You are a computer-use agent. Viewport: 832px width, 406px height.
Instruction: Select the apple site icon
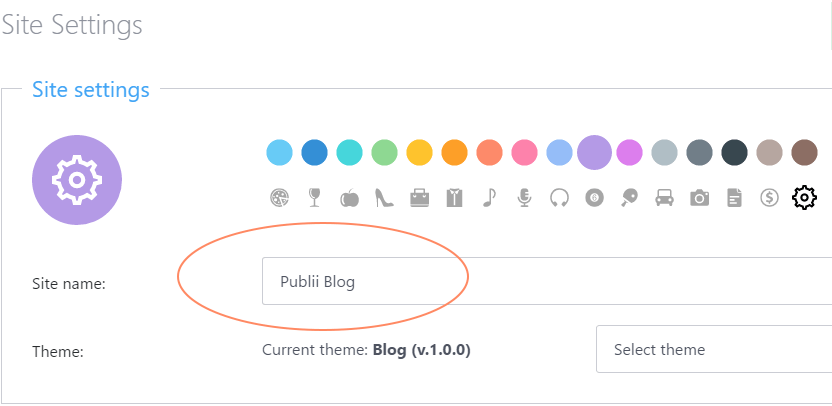pos(349,198)
